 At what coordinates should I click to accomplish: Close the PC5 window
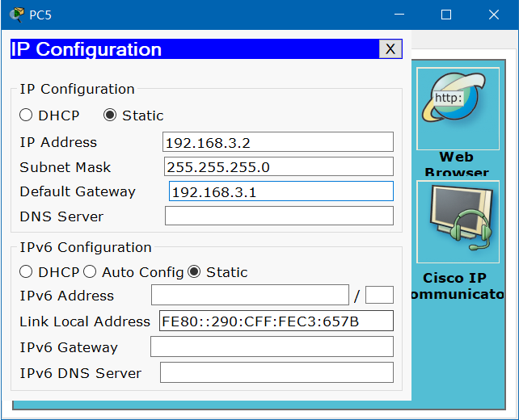pos(494,15)
